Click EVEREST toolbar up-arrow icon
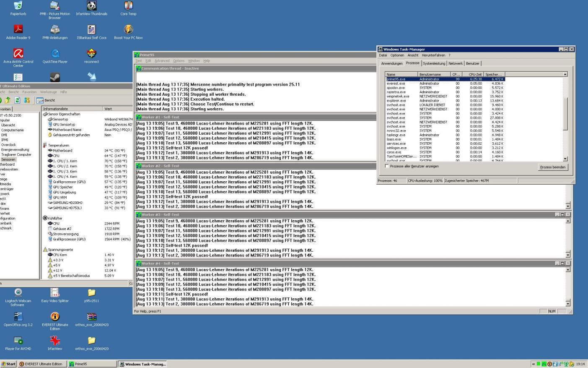This screenshot has width=588, height=368. coord(8,100)
